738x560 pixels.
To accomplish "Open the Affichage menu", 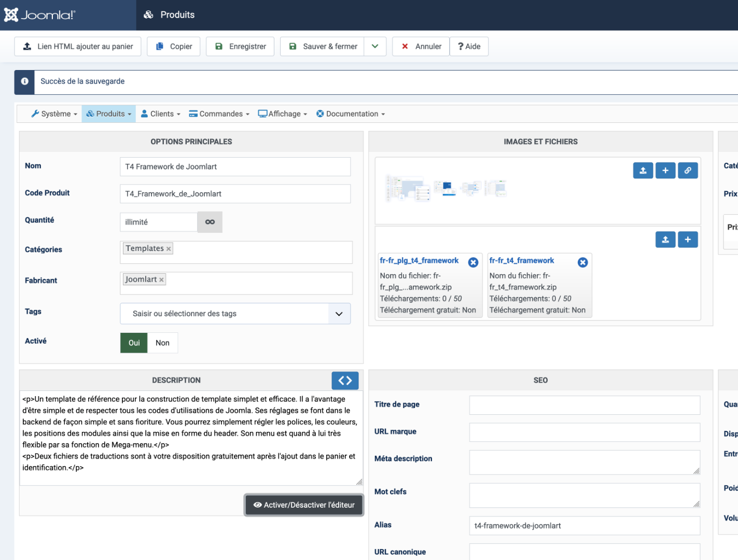I will 283,114.
